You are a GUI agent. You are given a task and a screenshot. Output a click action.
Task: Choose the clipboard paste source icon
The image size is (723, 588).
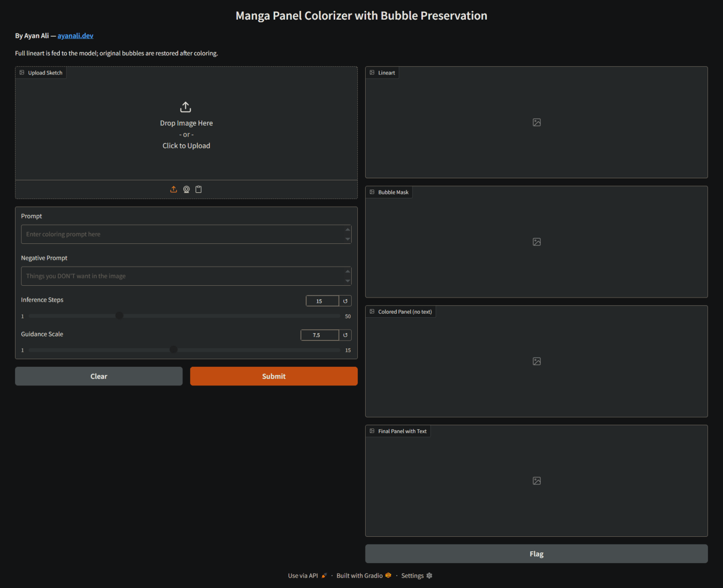pyautogui.click(x=199, y=190)
